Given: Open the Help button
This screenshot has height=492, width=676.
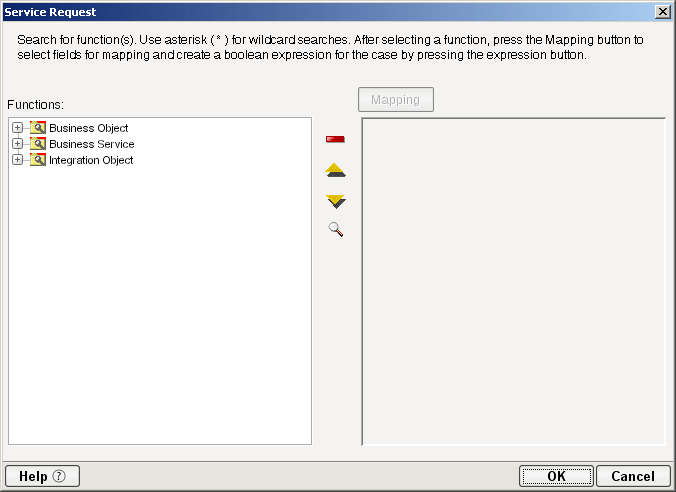Looking at the screenshot, I should point(42,476).
